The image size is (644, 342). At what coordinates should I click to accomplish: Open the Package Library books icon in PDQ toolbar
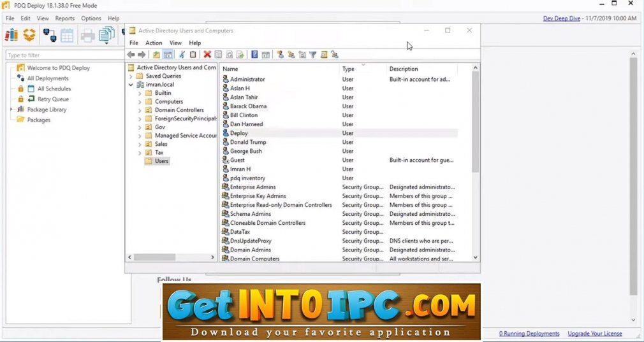[x=11, y=35]
